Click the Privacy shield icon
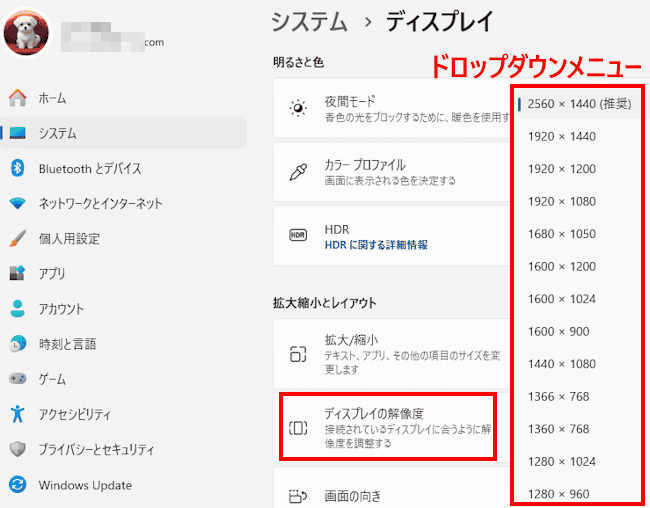The height and width of the screenshot is (508, 650). click(x=17, y=449)
